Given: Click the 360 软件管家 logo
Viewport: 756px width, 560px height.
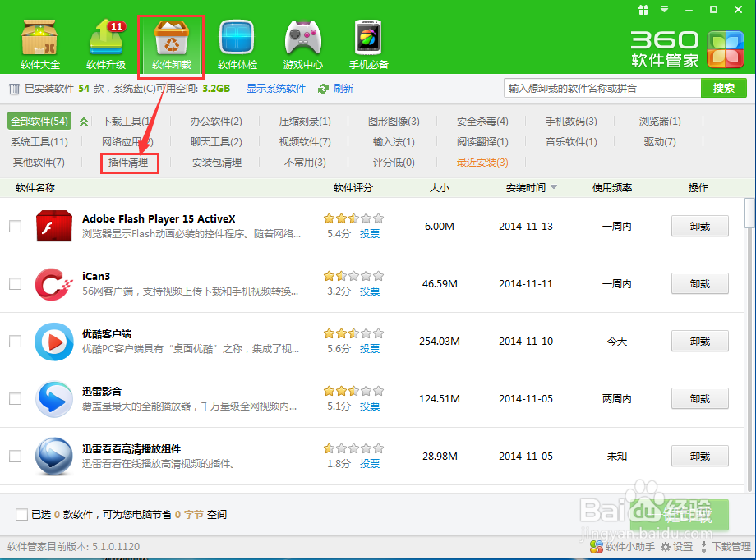Looking at the screenshot, I should coord(688,48).
